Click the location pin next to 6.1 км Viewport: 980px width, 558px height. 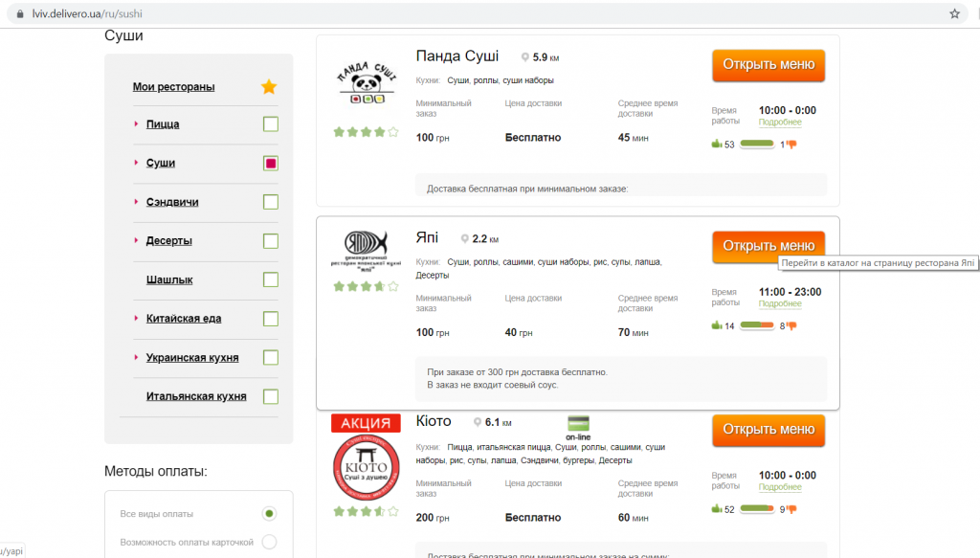478,422
